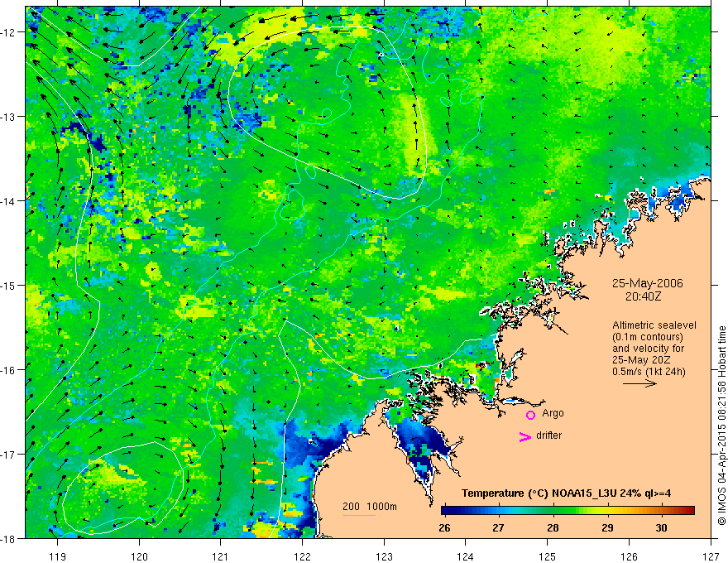Click latitude axis label -16
This screenshot has width=728, height=563.
pyautogui.click(x=8, y=370)
